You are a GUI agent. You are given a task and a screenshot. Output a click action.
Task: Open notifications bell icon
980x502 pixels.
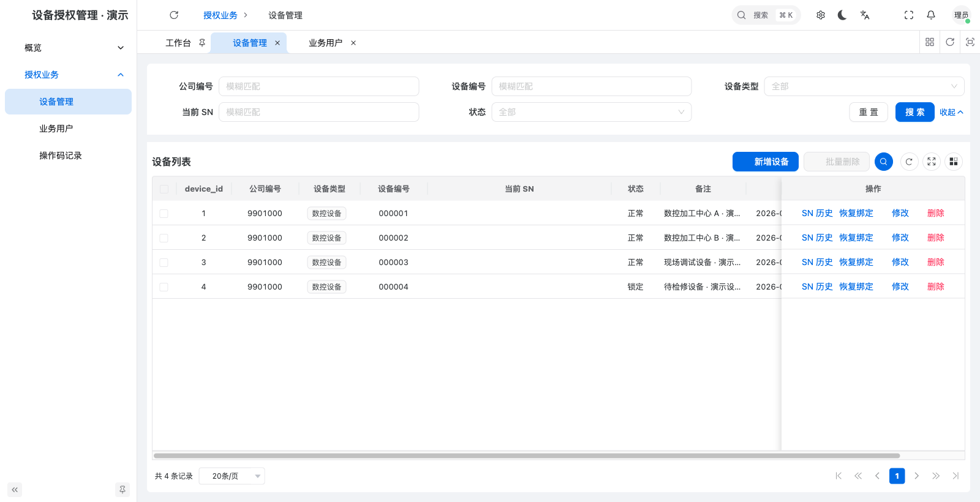[931, 15]
